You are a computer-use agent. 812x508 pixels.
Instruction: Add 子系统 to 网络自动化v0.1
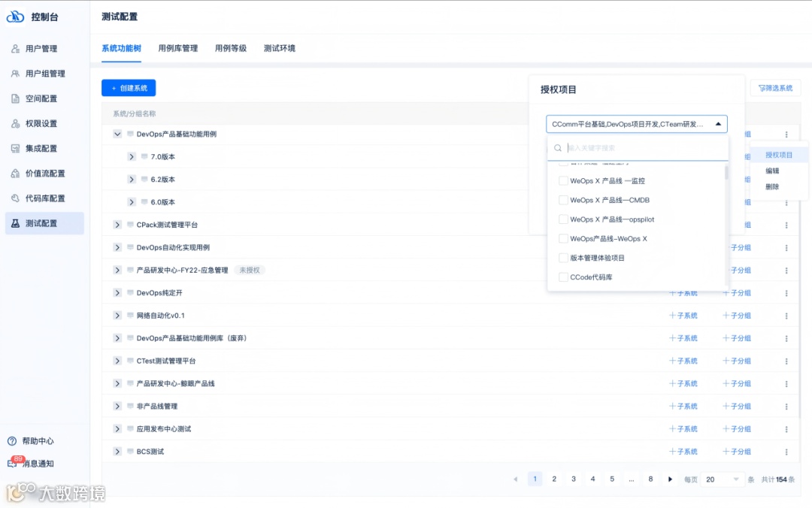(x=683, y=316)
